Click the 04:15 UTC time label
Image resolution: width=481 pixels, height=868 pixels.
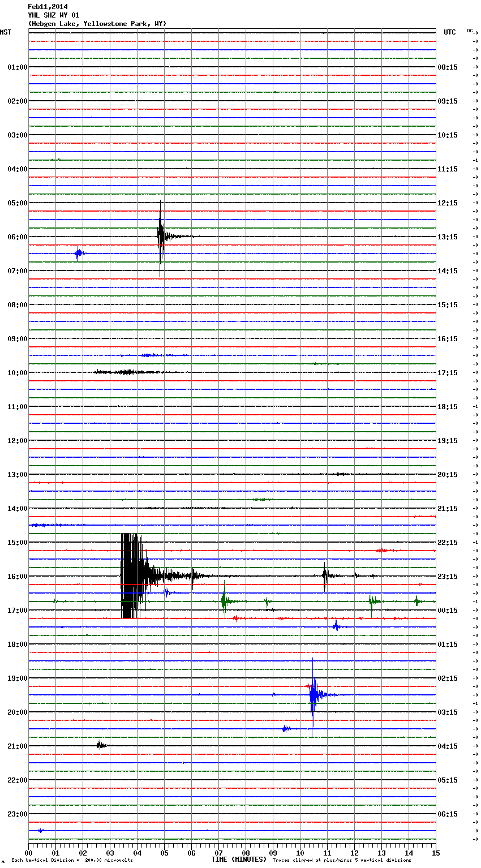(x=448, y=746)
